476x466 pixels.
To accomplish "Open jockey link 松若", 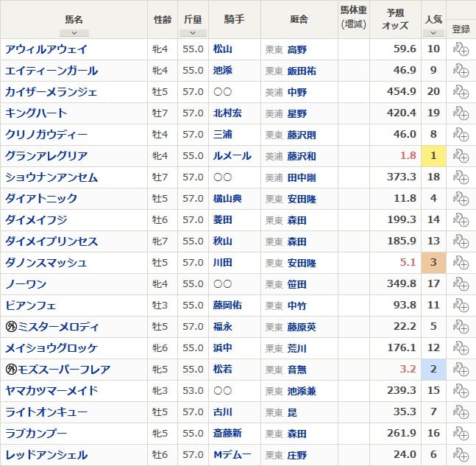I will click(x=222, y=370).
